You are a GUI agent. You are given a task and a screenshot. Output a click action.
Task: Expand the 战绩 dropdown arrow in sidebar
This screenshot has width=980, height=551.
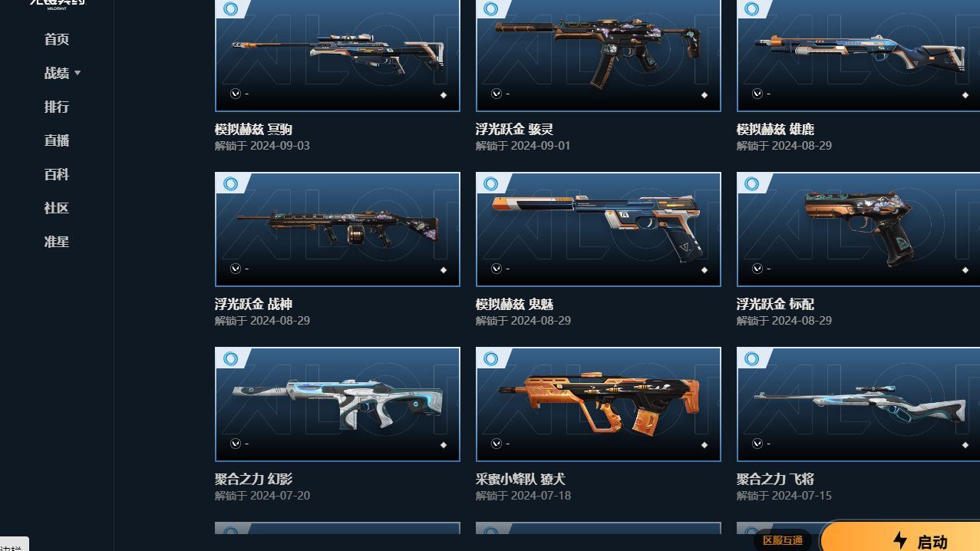(78, 73)
